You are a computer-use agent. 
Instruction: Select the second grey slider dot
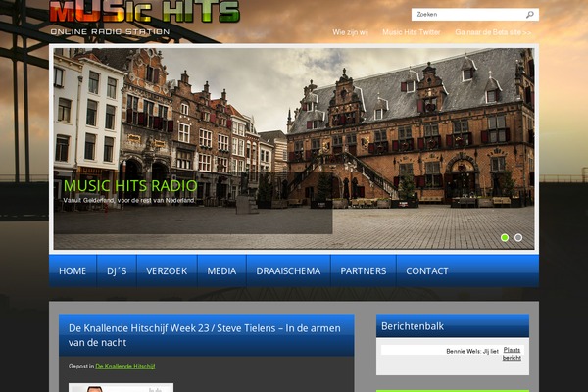(518, 237)
